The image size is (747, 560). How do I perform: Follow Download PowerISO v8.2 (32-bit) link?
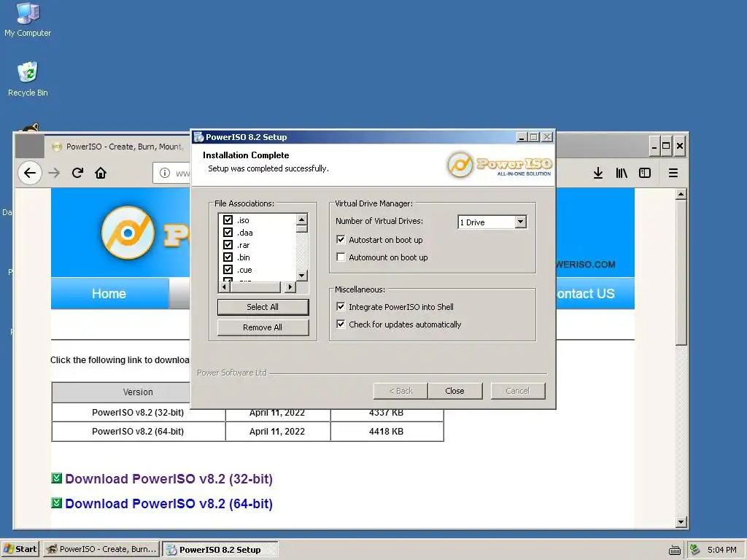click(169, 478)
